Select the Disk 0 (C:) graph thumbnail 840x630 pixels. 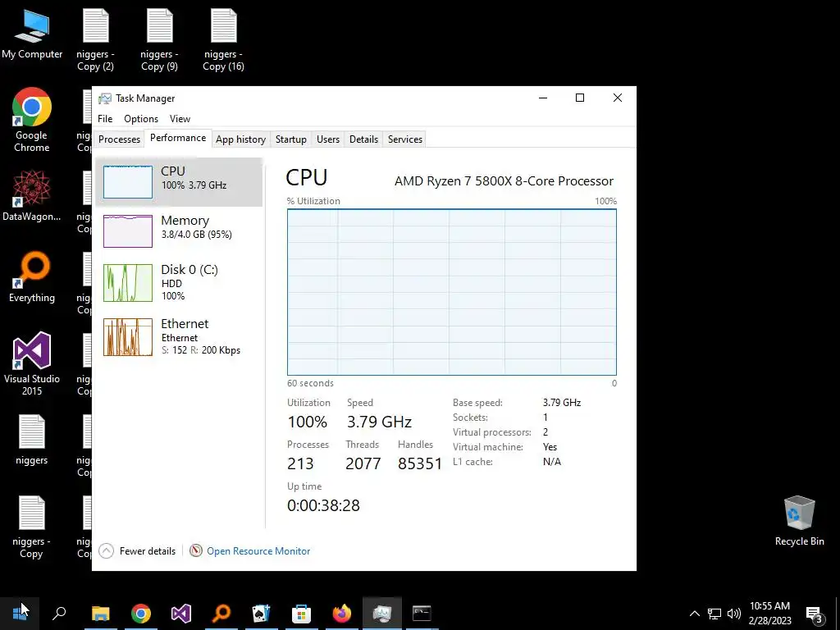pyautogui.click(x=127, y=283)
